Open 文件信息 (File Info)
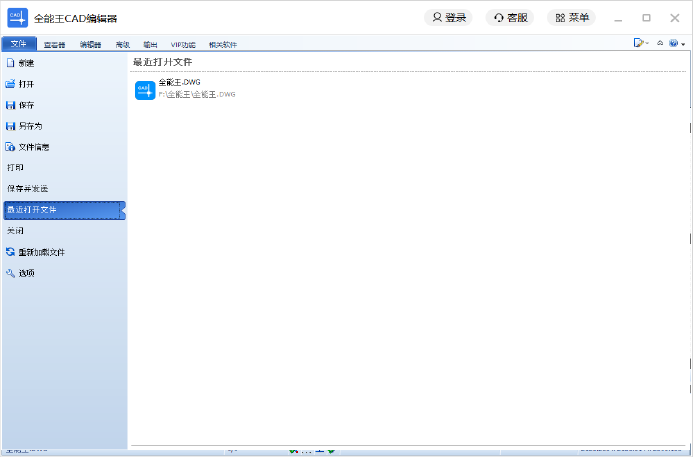This screenshot has width=693, height=457. 33,147
